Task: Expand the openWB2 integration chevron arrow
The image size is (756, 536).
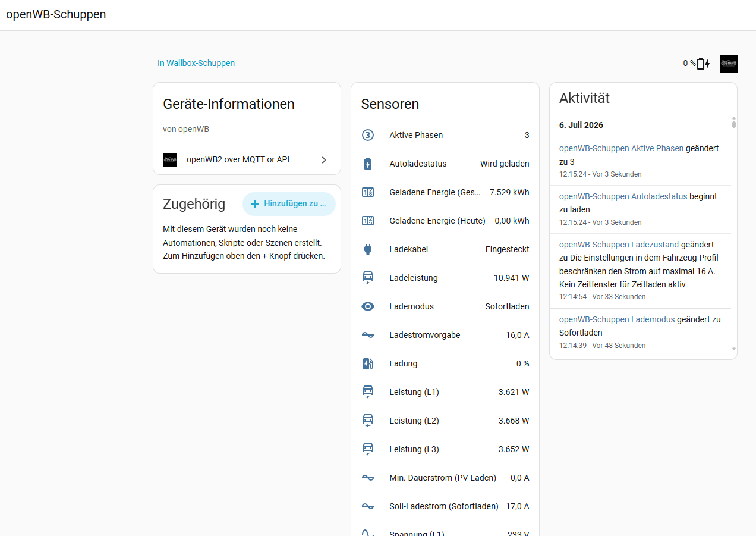Action: pos(324,160)
